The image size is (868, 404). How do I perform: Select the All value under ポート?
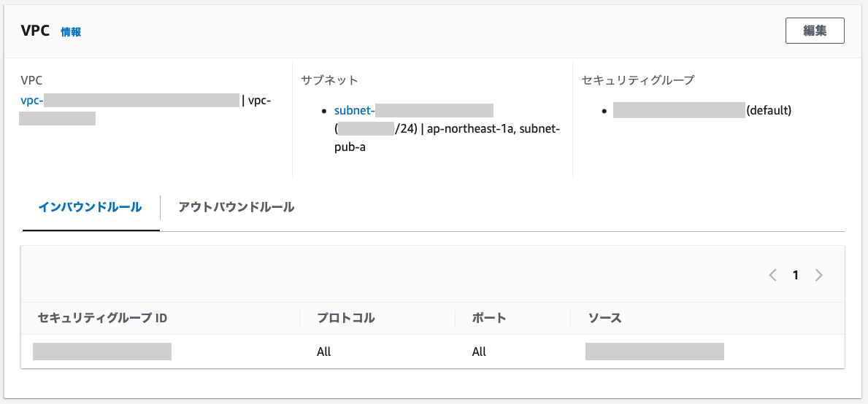(479, 351)
